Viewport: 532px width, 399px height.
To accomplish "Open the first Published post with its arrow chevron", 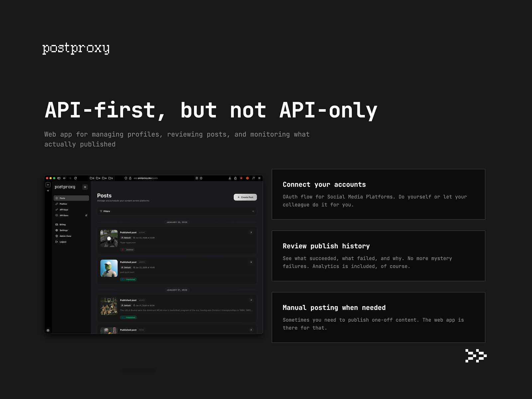I will (x=251, y=232).
